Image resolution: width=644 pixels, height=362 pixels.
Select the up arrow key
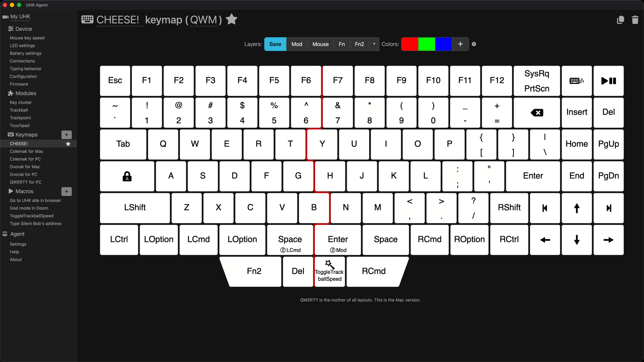pos(577,208)
